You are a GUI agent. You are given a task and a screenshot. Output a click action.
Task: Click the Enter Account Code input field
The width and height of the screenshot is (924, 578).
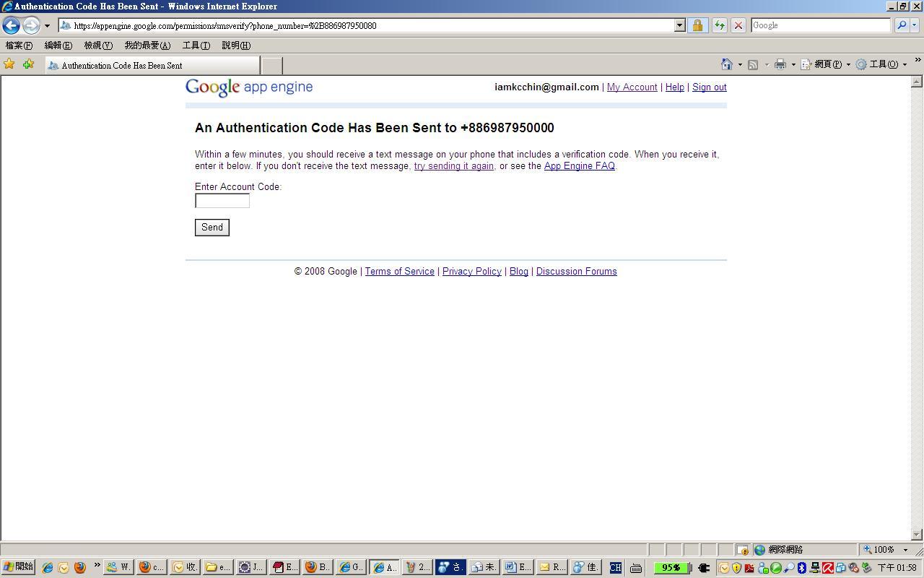pos(222,201)
